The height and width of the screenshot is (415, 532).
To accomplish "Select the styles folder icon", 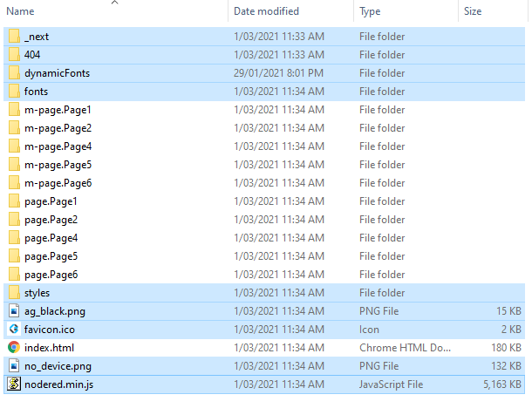I will point(14,293).
